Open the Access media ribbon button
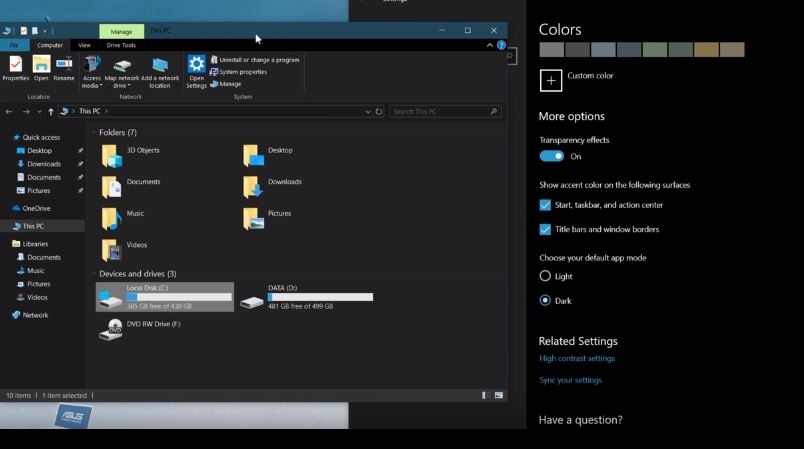This screenshot has height=449, width=804. click(x=92, y=72)
